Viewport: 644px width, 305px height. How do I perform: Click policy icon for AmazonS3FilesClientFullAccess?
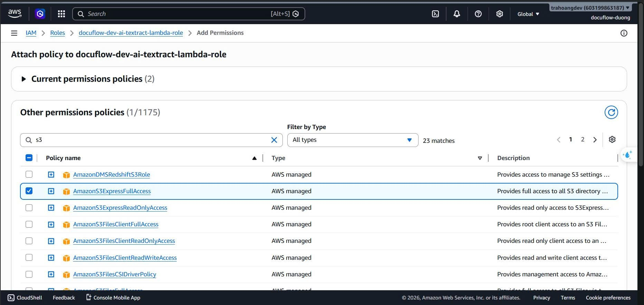(66, 225)
